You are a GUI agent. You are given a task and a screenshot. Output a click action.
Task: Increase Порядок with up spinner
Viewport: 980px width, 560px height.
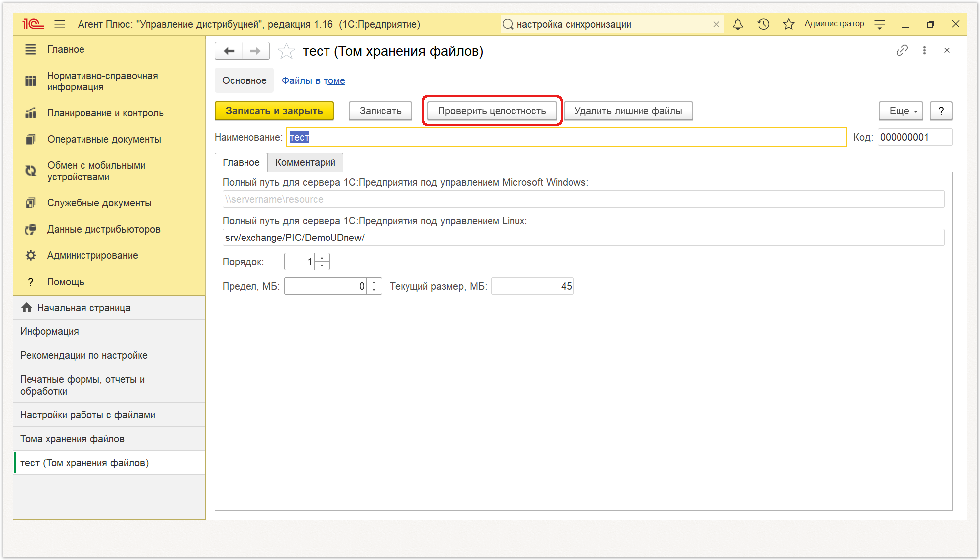click(322, 257)
